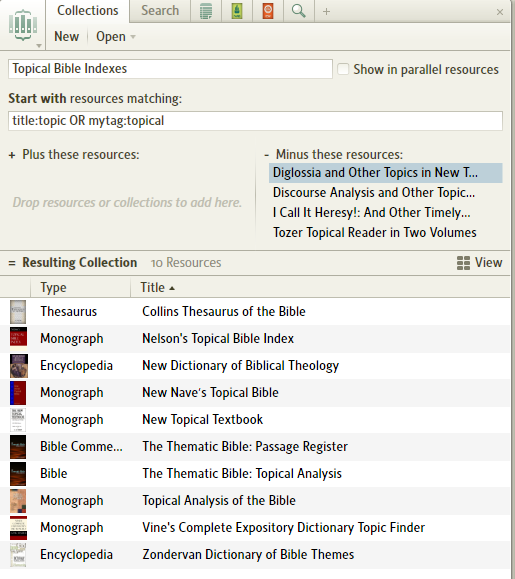This screenshot has width=515, height=579.
Task: Open the Collections panel menu icon
Action: [x=23, y=26]
